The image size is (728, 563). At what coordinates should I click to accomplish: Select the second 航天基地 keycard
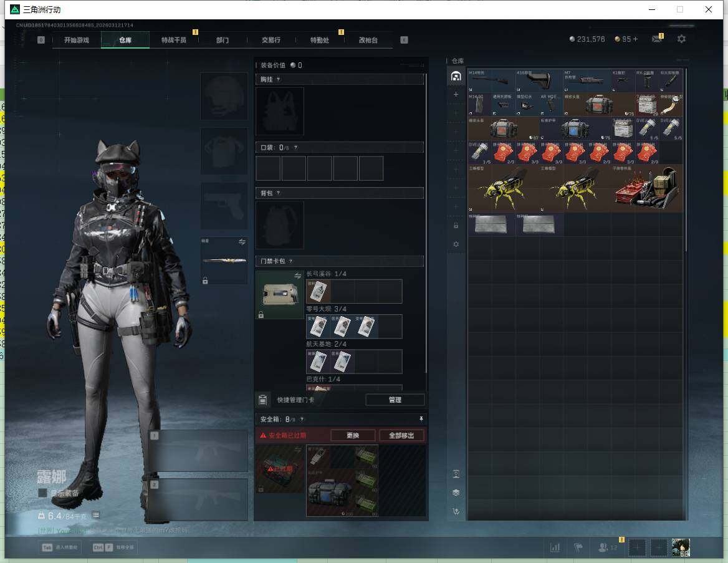tap(342, 362)
